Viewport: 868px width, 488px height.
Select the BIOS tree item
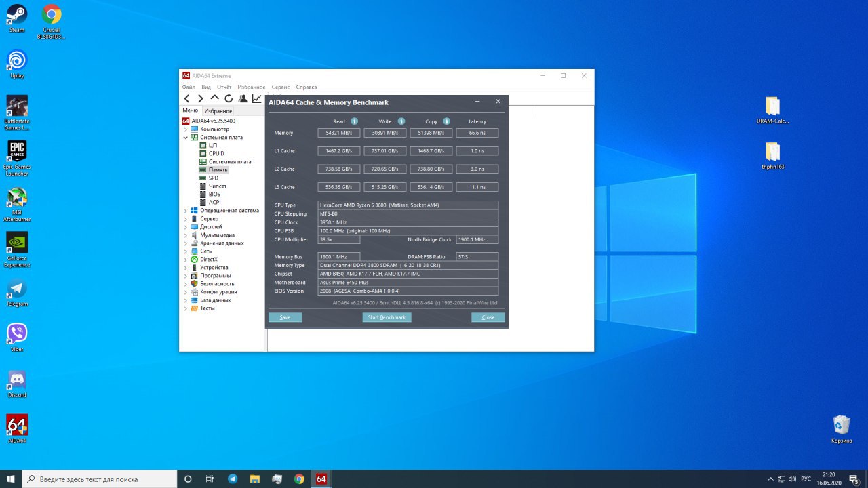[214, 194]
